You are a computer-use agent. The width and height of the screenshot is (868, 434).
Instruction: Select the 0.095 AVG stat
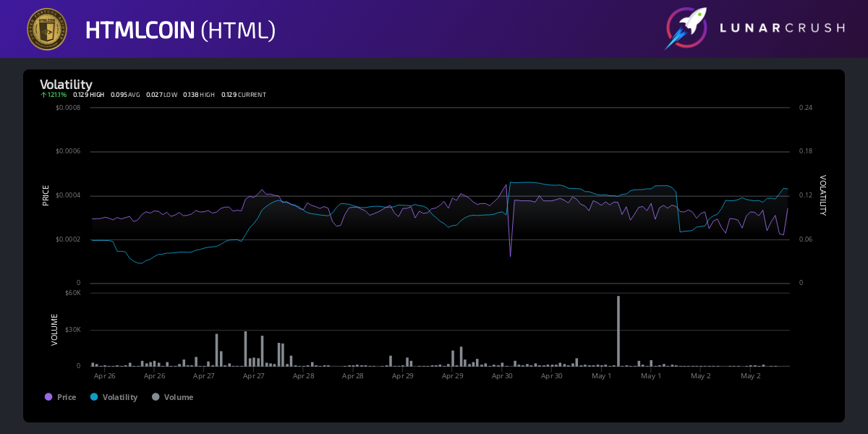(125, 94)
